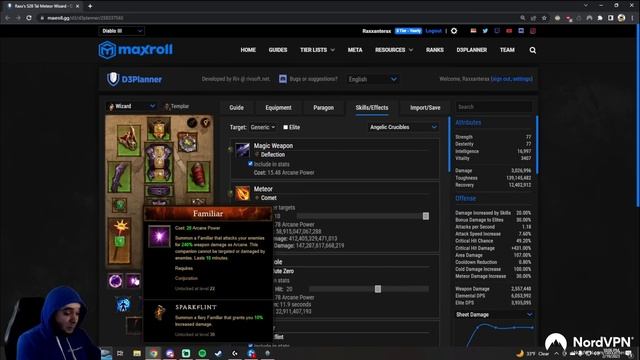
Task: Open the Wizard class dropdown
Action: (x=131, y=106)
